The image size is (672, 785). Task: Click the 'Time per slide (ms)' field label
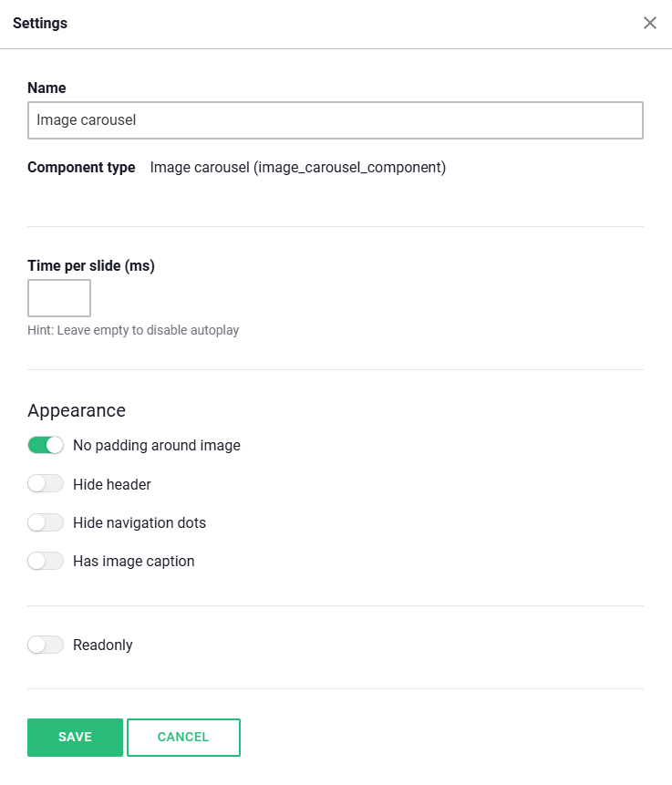pos(91,266)
